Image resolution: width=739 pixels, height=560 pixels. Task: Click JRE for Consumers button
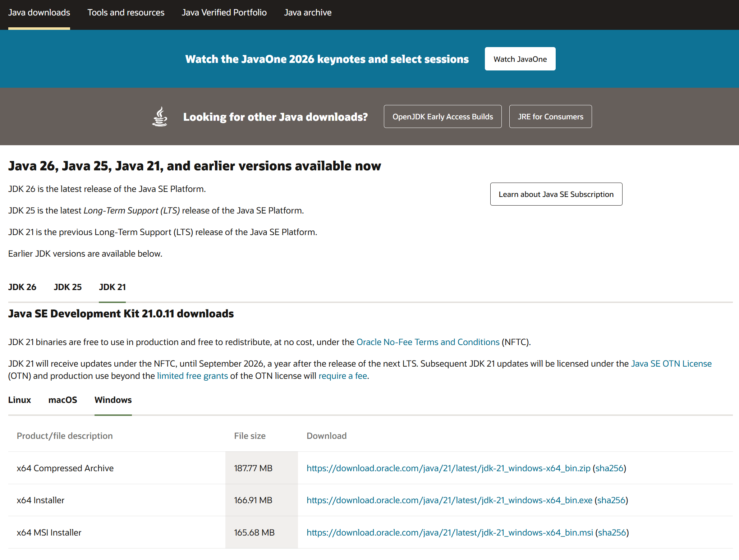[x=551, y=116]
